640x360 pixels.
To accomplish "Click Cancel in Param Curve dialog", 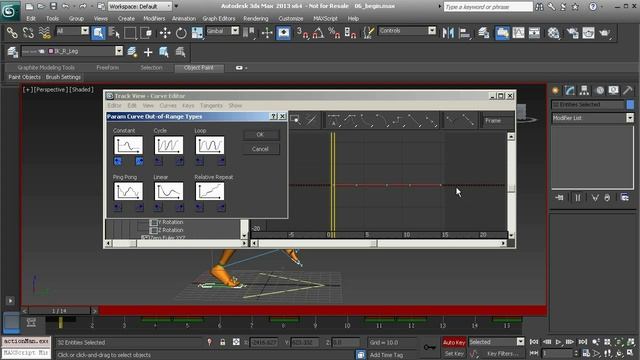I will 260,149.
